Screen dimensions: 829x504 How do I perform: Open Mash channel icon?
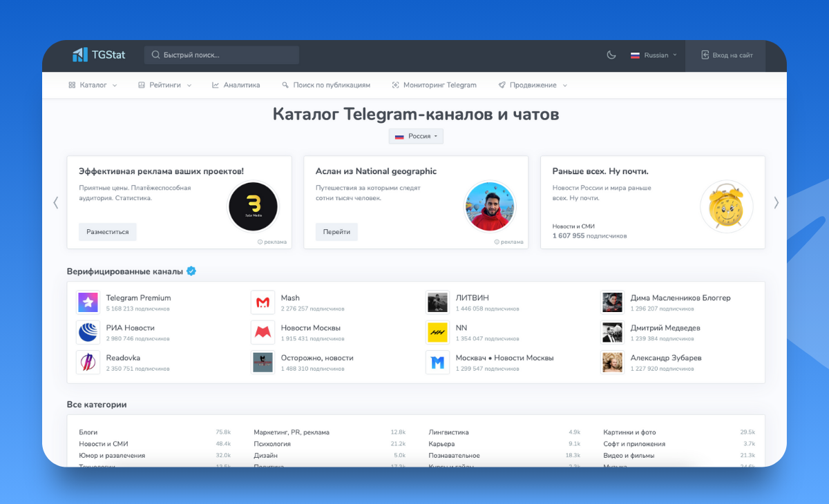tap(263, 302)
